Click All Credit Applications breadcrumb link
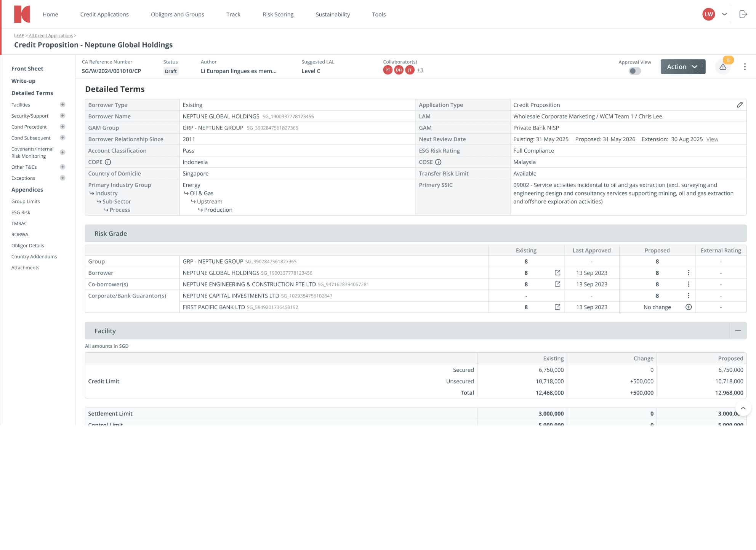756x550 pixels. coord(51,35)
